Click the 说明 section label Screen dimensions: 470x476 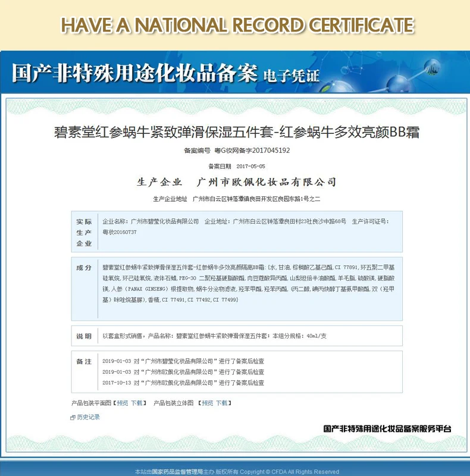tap(84, 336)
